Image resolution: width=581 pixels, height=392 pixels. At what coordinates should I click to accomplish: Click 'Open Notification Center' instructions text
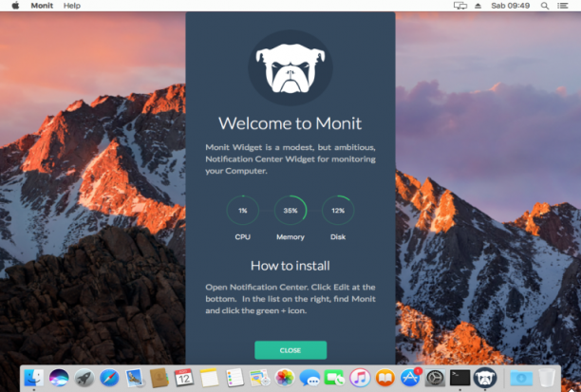pos(290,299)
